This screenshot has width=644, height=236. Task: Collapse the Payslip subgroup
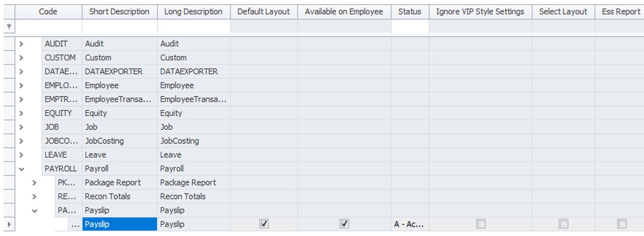click(x=35, y=211)
